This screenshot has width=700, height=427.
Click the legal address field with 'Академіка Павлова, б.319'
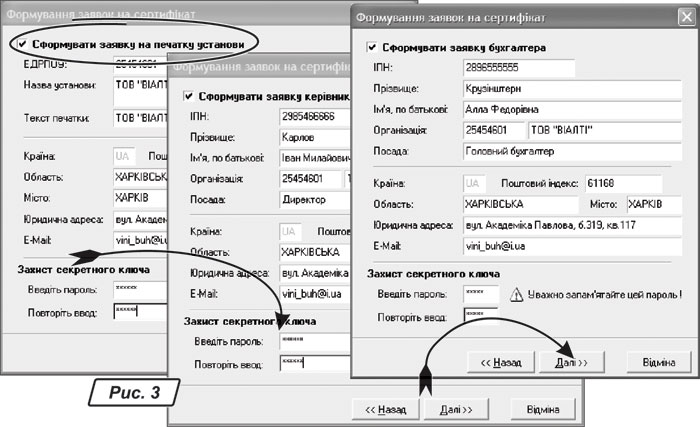570,224
